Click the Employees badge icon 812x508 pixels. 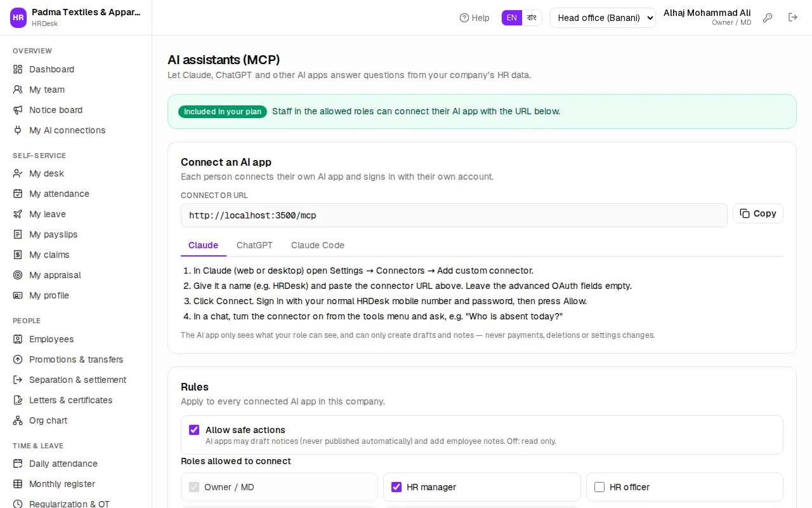coord(18,339)
